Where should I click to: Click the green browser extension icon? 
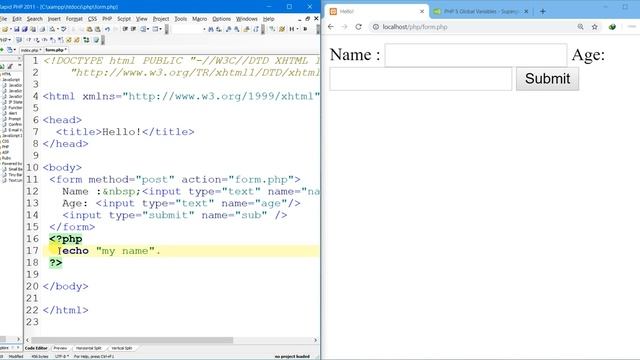coord(612,27)
